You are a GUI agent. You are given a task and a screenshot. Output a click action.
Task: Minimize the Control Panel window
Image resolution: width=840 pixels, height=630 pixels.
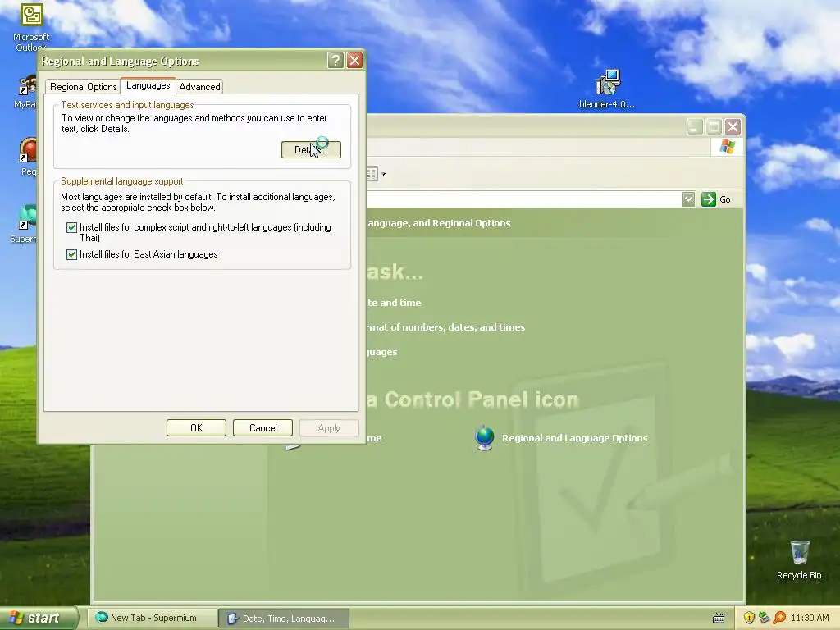click(x=695, y=127)
